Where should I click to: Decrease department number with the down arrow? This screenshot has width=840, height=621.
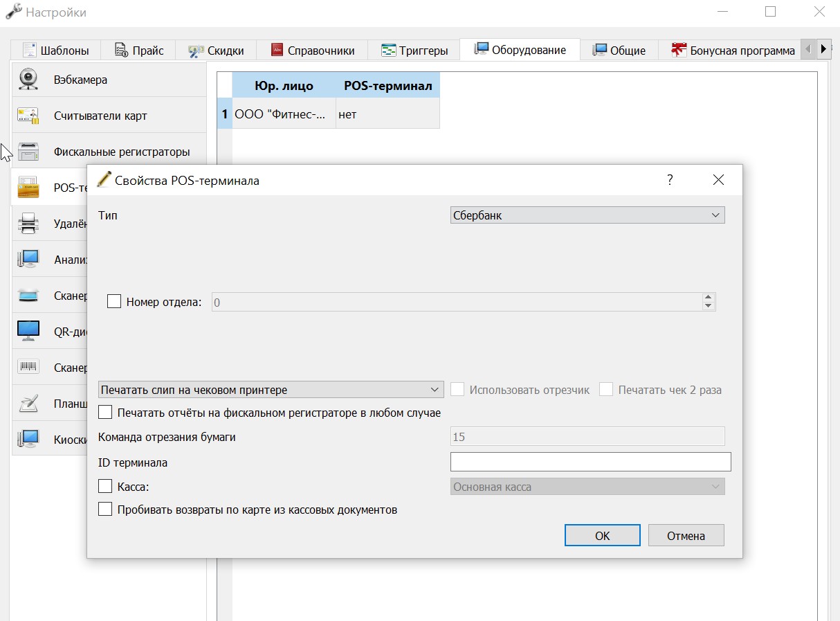pos(708,306)
